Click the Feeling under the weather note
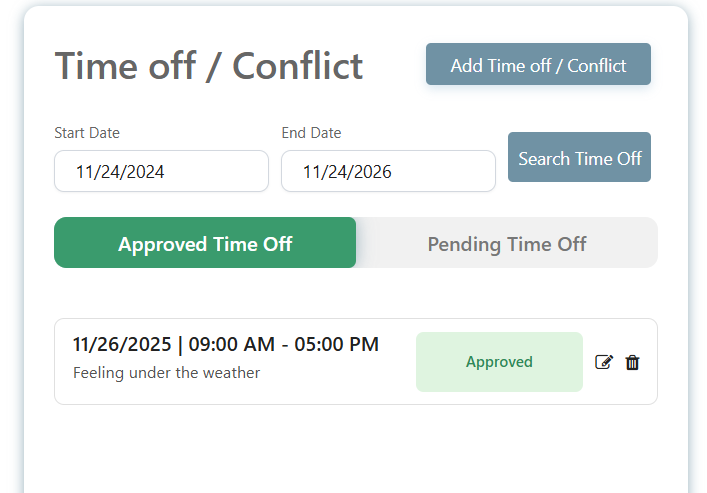 click(x=166, y=373)
